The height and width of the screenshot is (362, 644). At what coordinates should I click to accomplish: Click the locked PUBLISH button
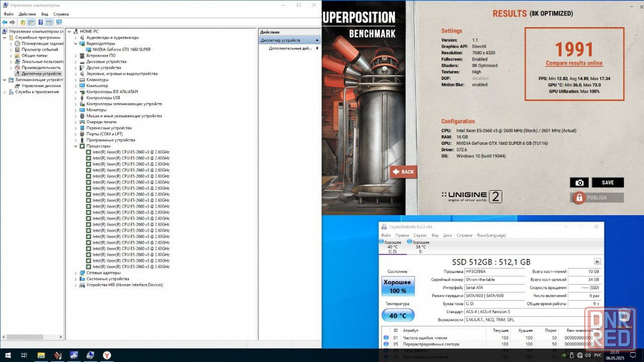tap(597, 198)
